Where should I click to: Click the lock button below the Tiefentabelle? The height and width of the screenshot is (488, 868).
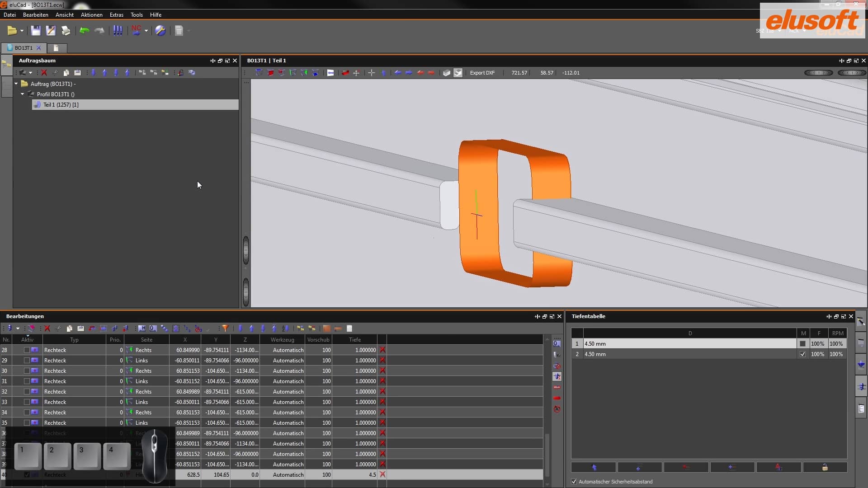coord(826,467)
